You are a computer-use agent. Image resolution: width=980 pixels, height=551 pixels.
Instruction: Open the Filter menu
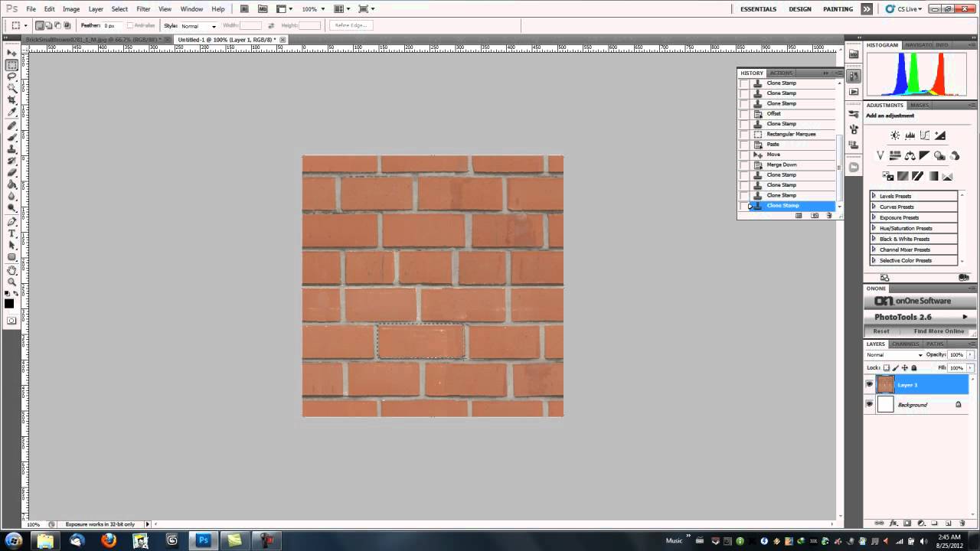[143, 9]
